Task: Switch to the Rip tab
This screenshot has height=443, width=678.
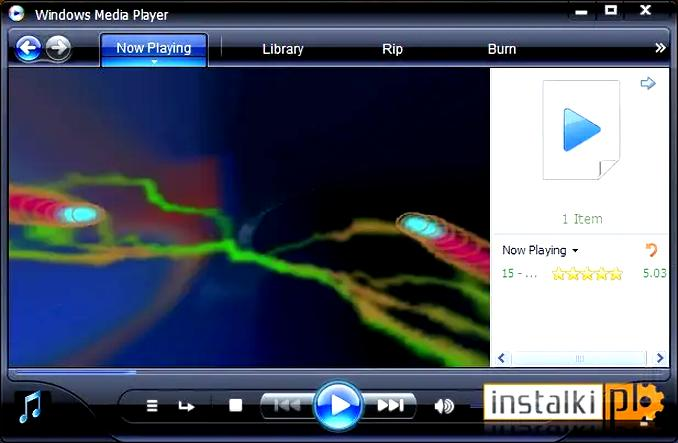Action: click(392, 49)
